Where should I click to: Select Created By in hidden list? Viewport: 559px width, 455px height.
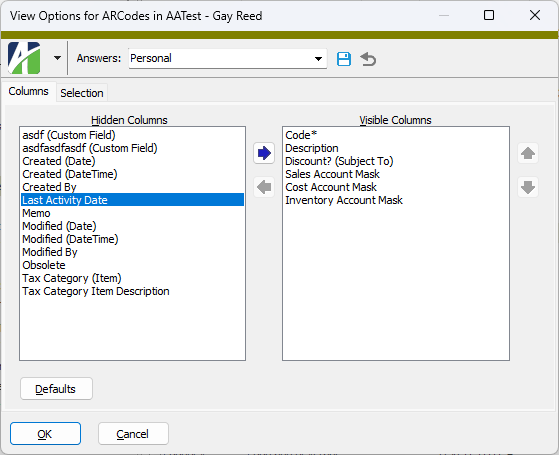click(132, 187)
